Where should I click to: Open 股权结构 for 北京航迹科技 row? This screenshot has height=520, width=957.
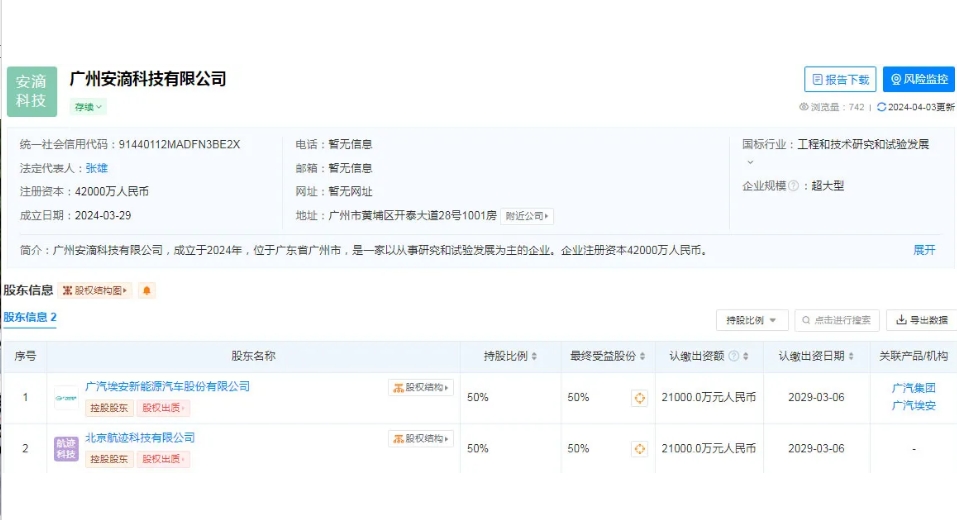click(x=421, y=439)
